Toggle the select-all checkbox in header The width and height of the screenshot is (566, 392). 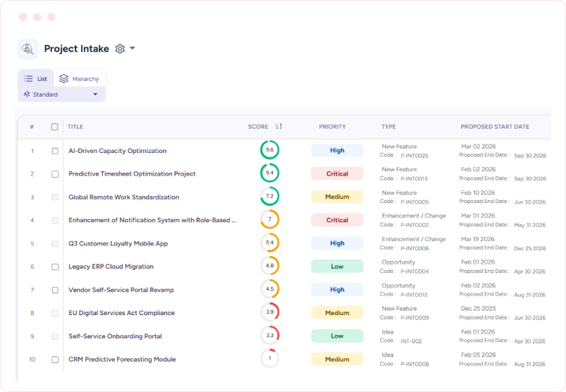click(x=54, y=127)
